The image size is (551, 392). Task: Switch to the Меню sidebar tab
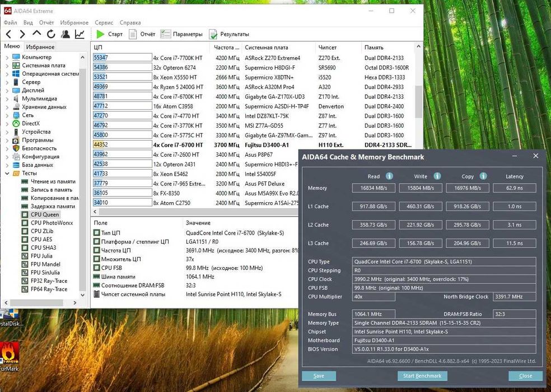[12, 46]
